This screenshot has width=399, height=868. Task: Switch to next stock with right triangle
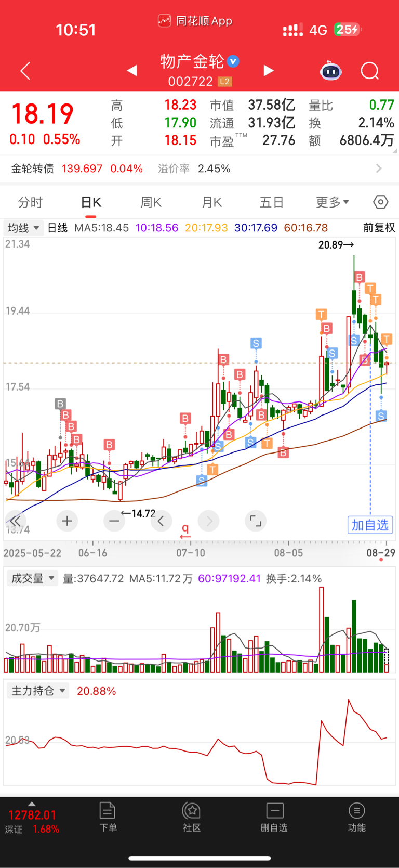point(269,70)
